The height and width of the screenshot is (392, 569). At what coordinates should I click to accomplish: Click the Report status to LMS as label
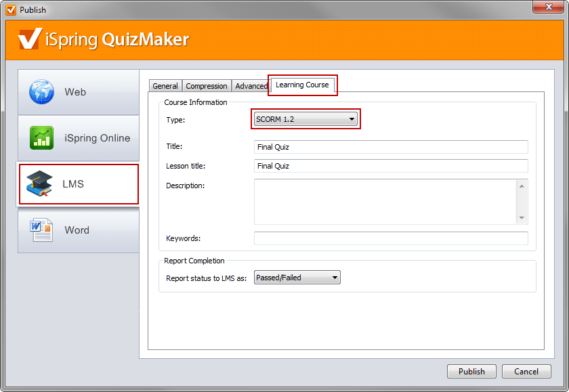tap(206, 278)
